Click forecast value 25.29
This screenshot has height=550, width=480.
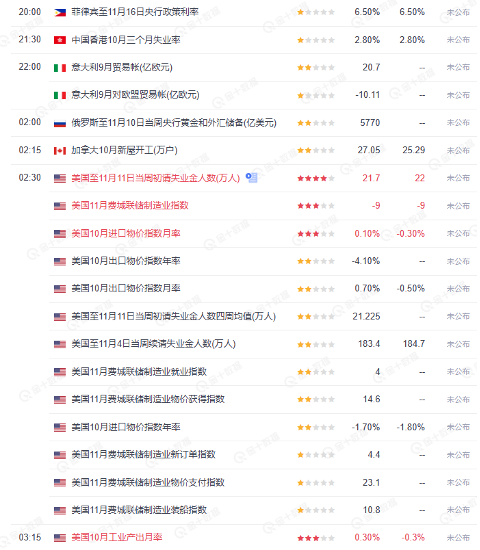tap(414, 150)
